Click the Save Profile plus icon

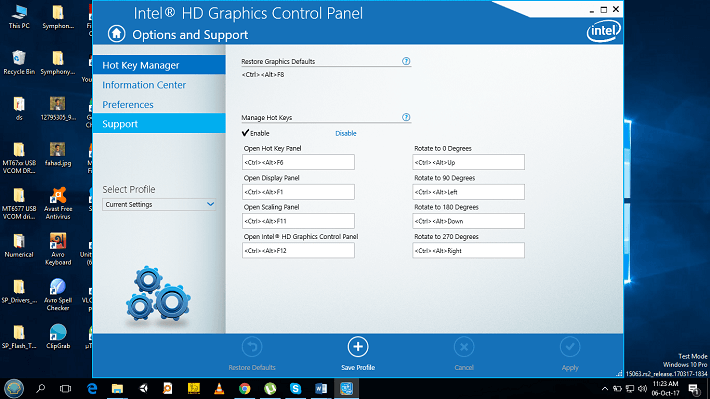[358, 347]
